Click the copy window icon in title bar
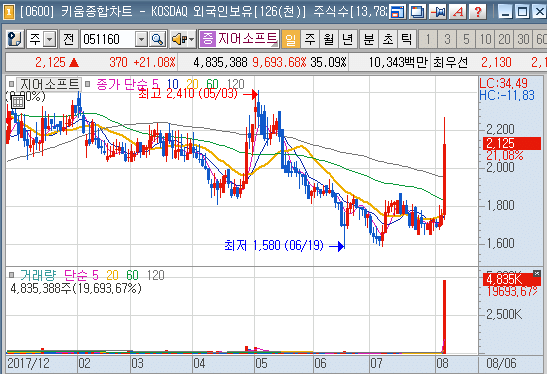The image size is (547, 374). tap(418, 12)
